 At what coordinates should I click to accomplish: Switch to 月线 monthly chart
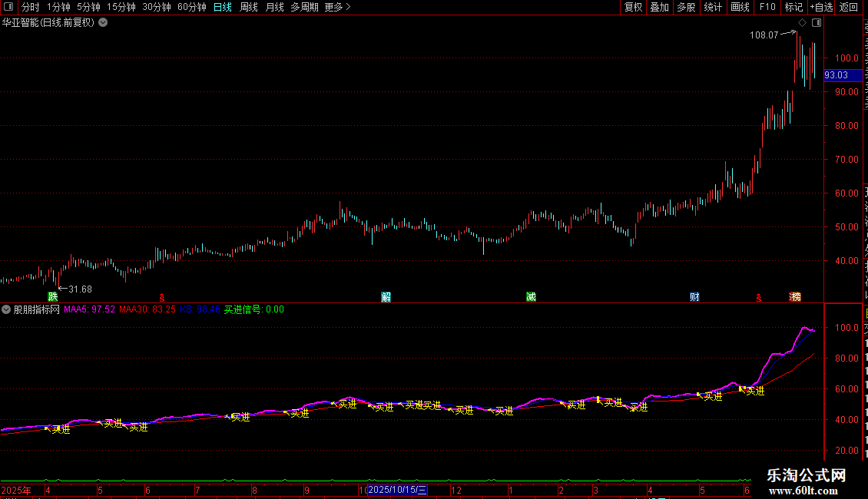274,7
